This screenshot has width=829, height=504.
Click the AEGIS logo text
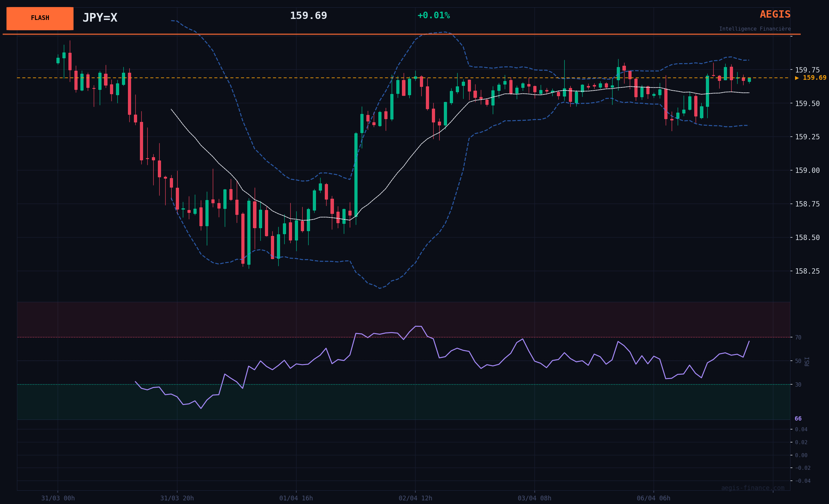pyautogui.click(x=775, y=15)
